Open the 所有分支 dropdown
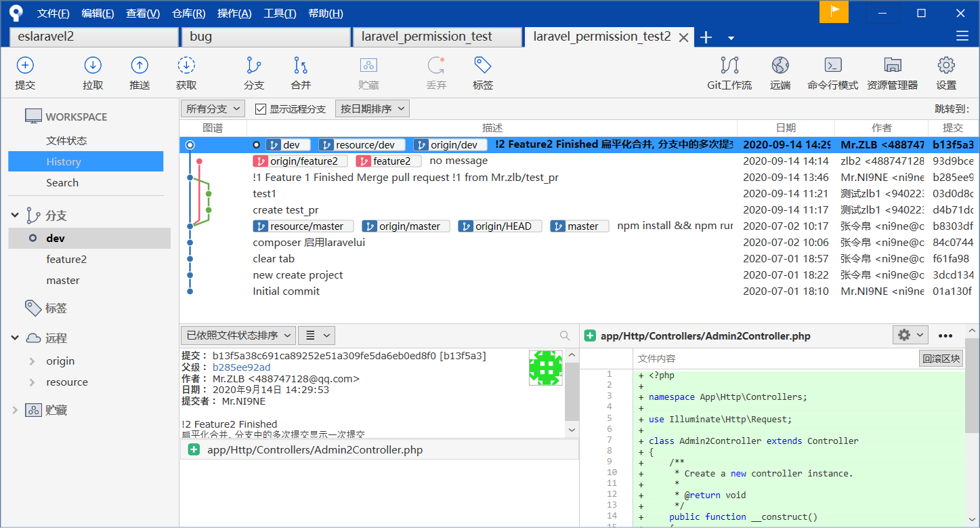980x528 pixels. click(x=213, y=109)
